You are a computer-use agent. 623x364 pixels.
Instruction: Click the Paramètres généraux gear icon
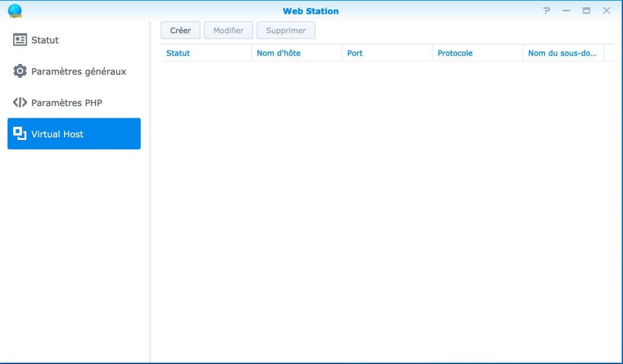pyautogui.click(x=20, y=72)
